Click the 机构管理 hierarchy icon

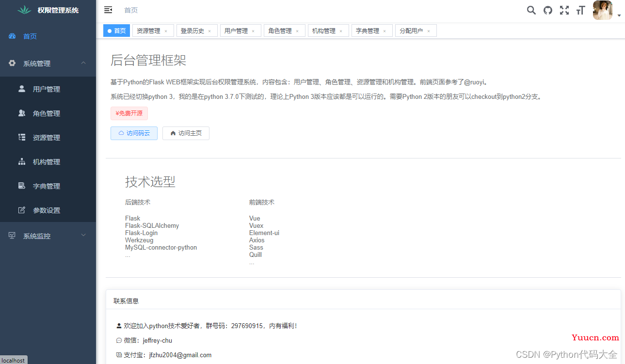pyautogui.click(x=22, y=161)
